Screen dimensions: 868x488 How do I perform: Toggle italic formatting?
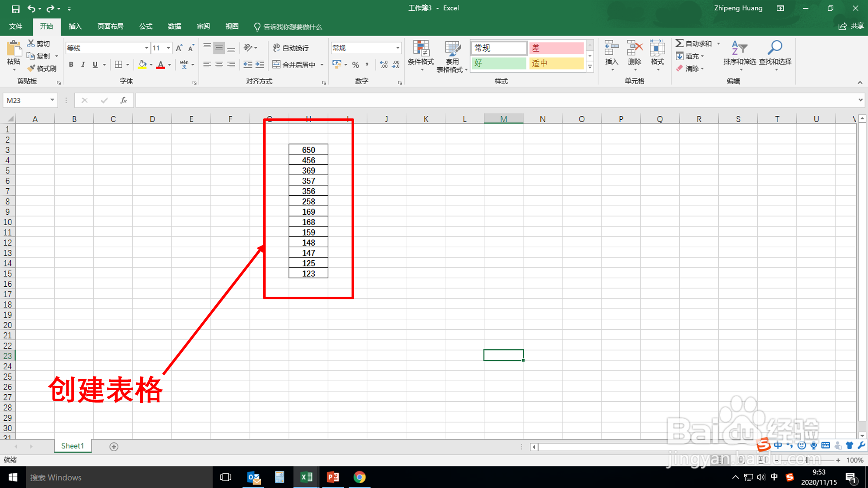point(83,65)
